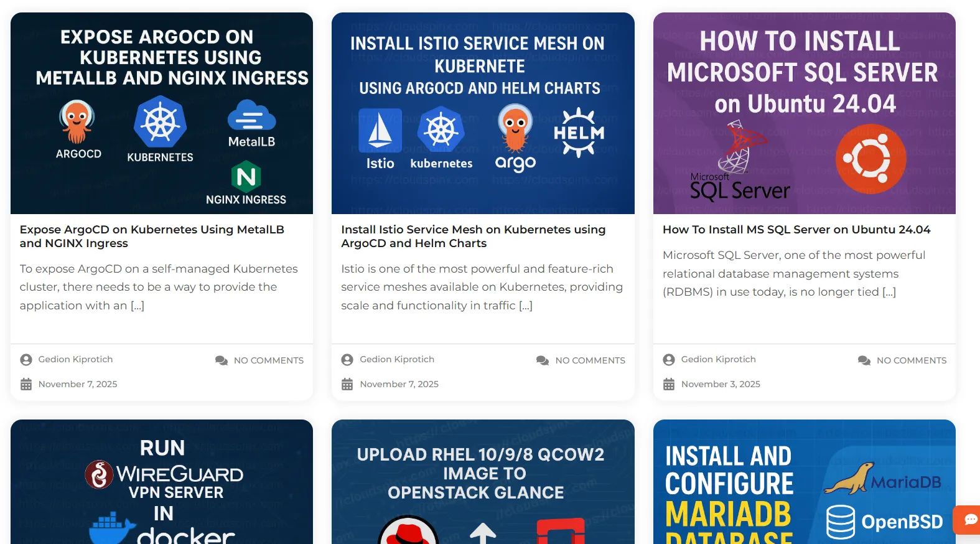Click NO COMMENTS on the SQL Server post
The width and height of the screenshot is (980, 544).
[x=912, y=360]
